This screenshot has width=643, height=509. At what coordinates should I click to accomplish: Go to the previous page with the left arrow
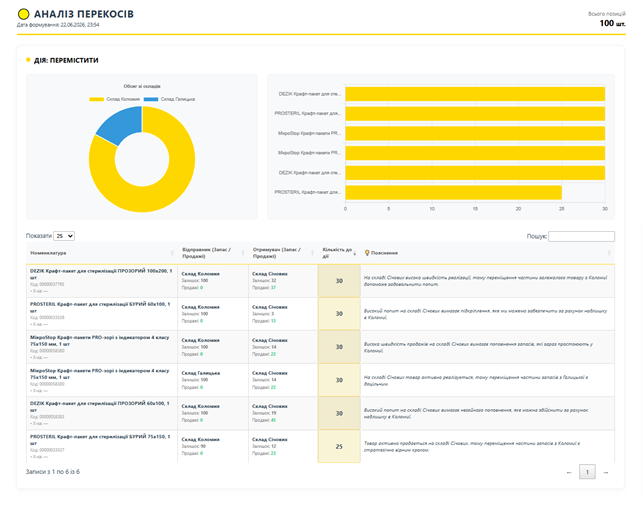[x=569, y=472]
